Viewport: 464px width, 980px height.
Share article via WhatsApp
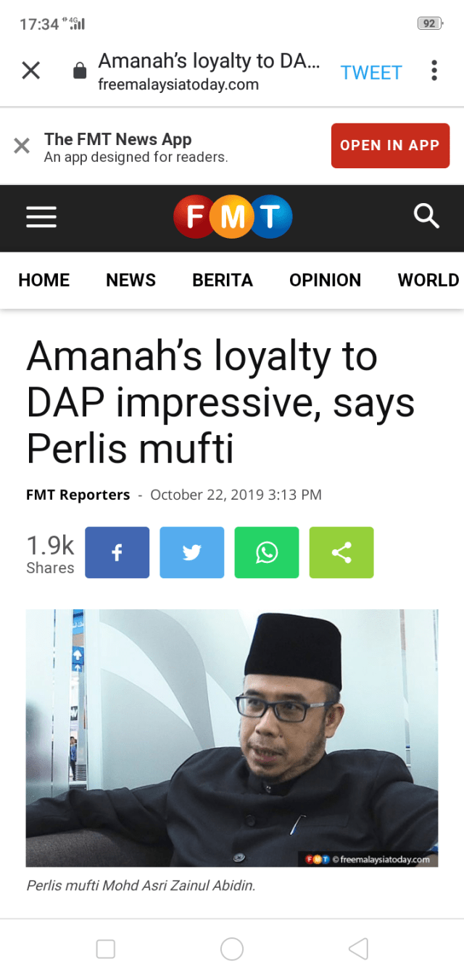tap(266, 553)
